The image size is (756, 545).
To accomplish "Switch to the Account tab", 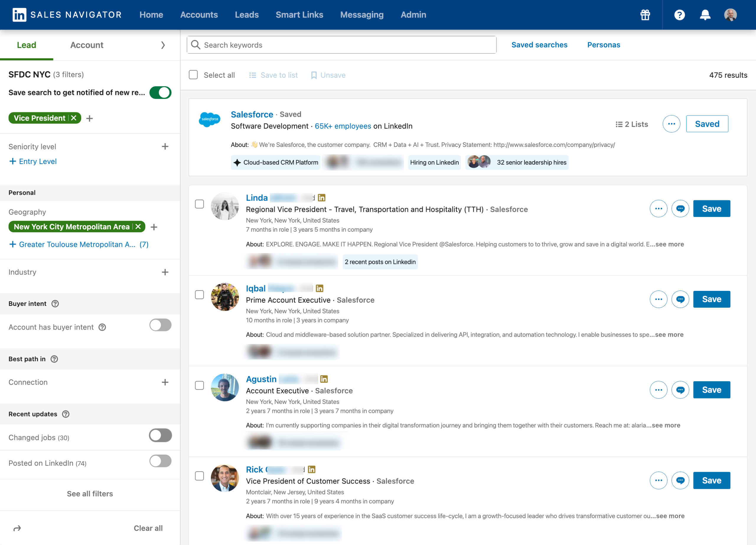I will (x=87, y=45).
